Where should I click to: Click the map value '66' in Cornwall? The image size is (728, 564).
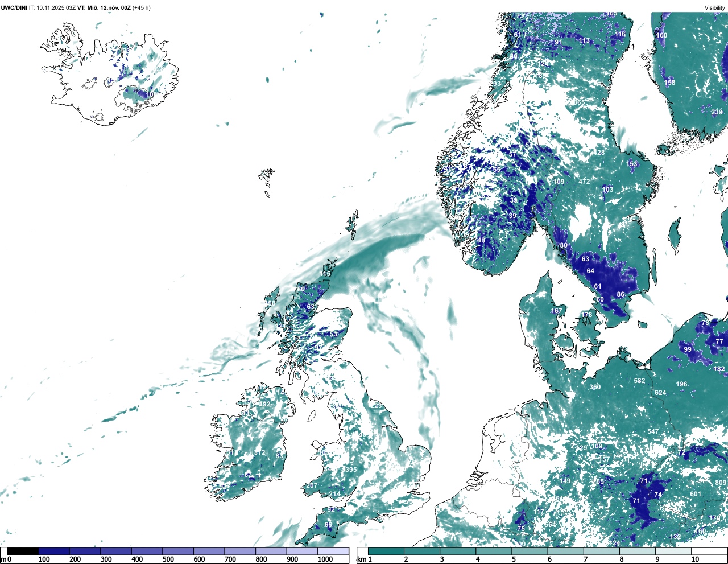point(328,525)
